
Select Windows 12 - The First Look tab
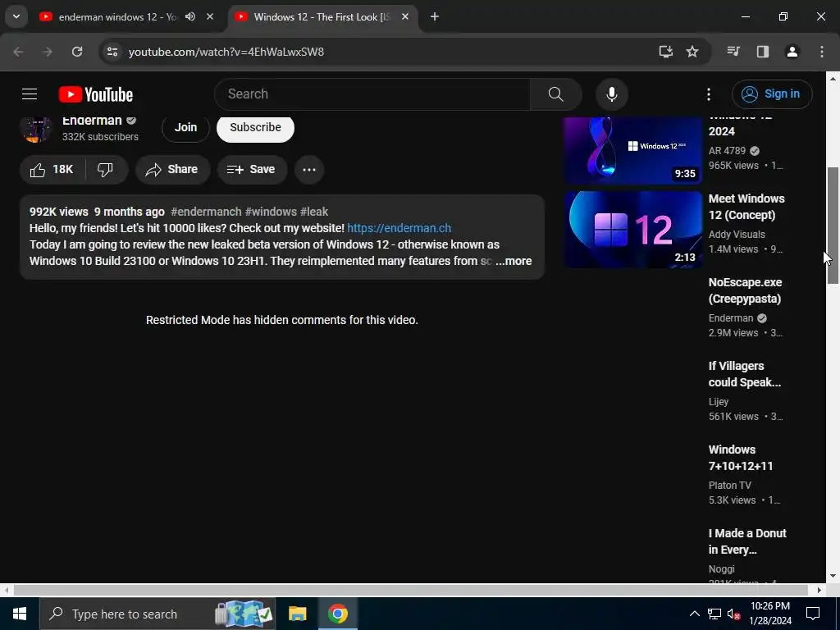tap(322, 16)
